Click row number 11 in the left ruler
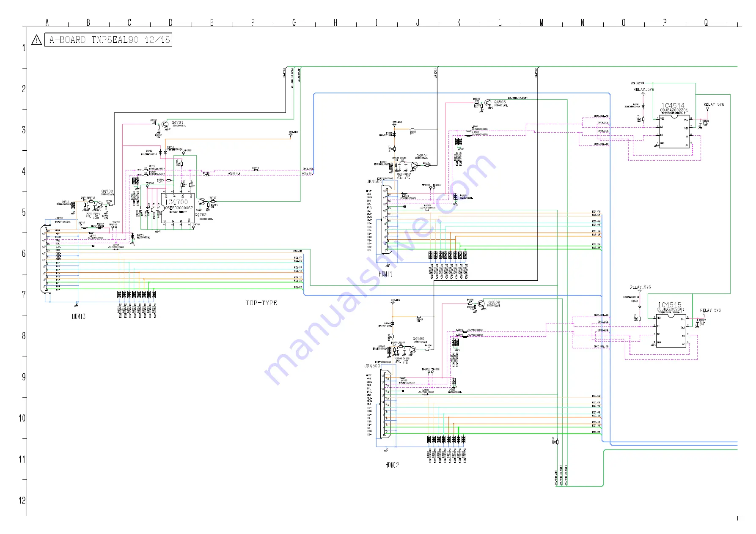 click(22, 459)
